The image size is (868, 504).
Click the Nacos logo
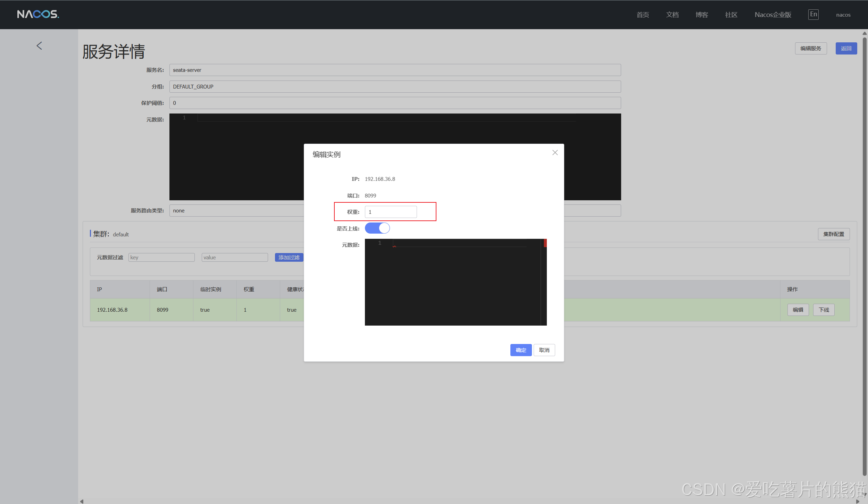click(38, 14)
